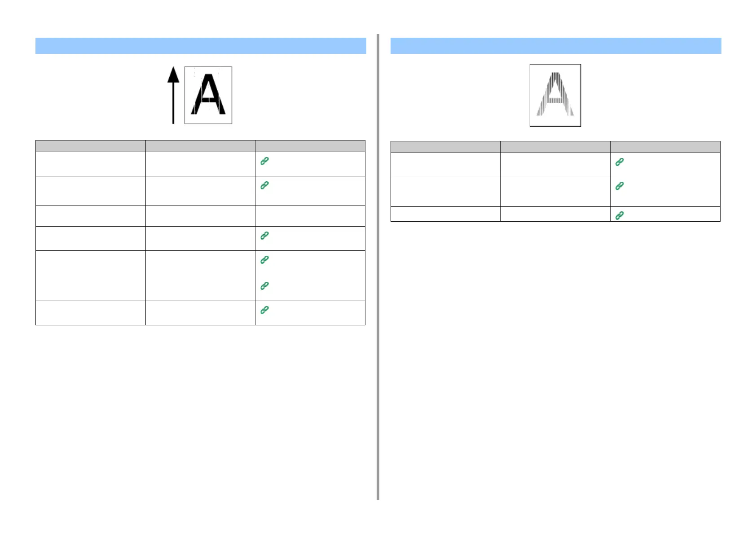Open the link icon in right table's last row
The image size is (756, 534).
(x=620, y=215)
